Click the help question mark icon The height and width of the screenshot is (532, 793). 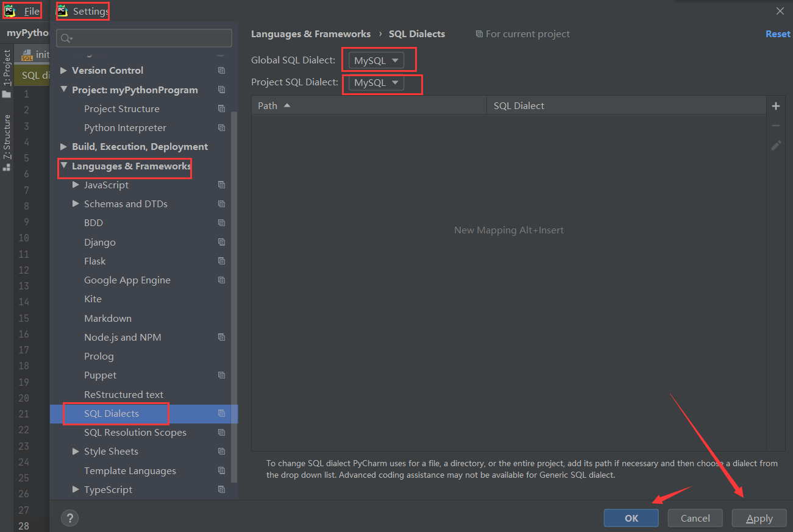[69, 519]
